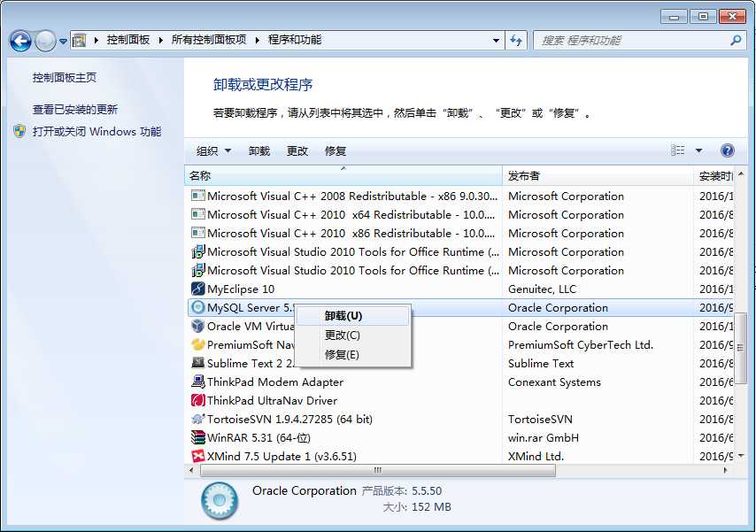Click the MyEclipse 10 icon

[198, 289]
